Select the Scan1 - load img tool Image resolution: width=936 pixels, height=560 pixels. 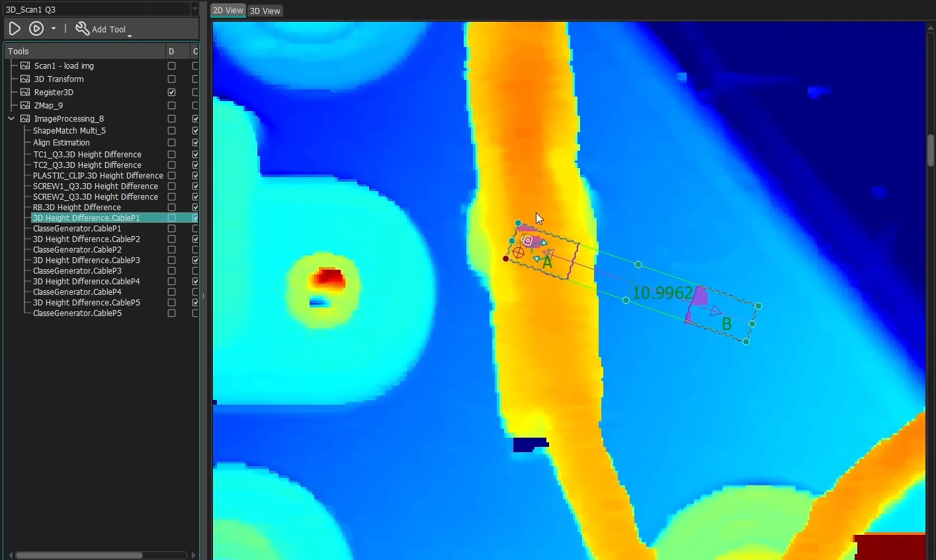pos(64,66)
